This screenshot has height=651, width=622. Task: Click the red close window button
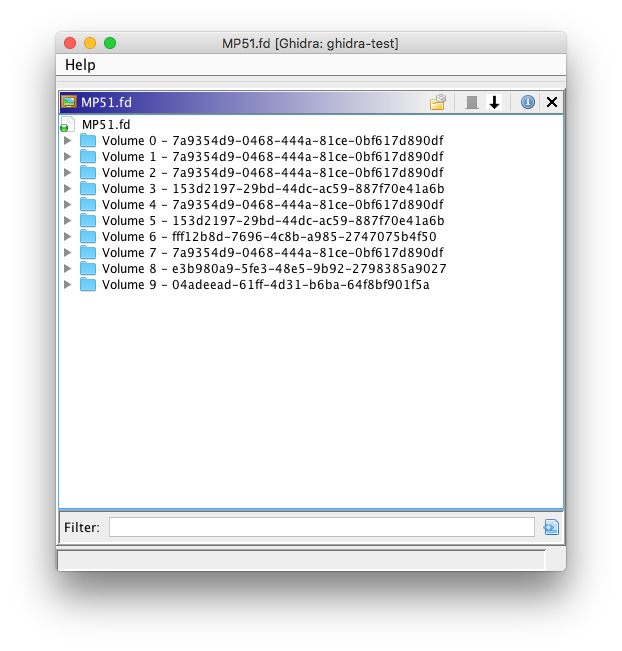coord(70,43)
